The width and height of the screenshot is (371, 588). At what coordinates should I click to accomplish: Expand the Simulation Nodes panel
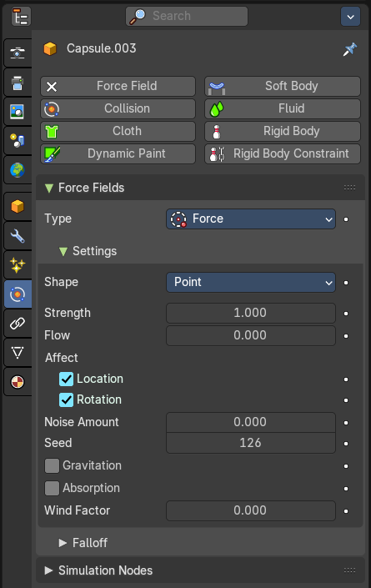(48, 570)
